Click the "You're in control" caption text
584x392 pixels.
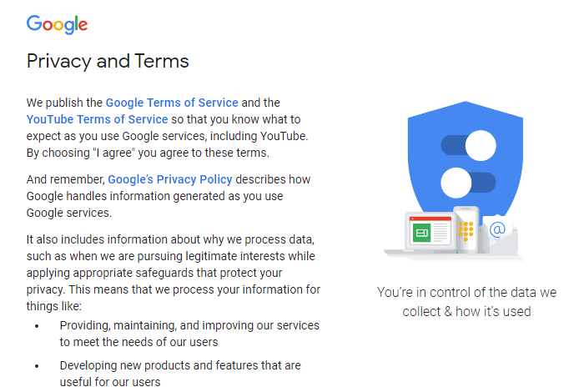466,301
